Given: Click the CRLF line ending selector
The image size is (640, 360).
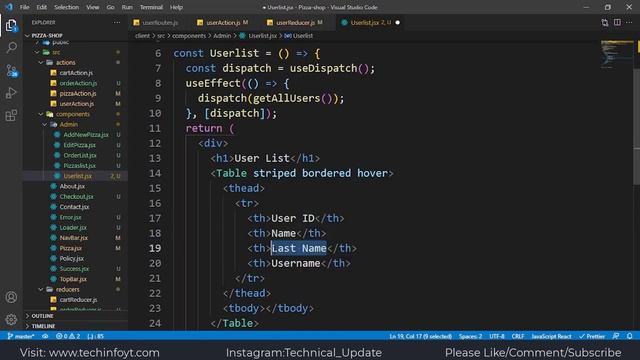Looking at the screenshot, I should click(x=518, y=336).
